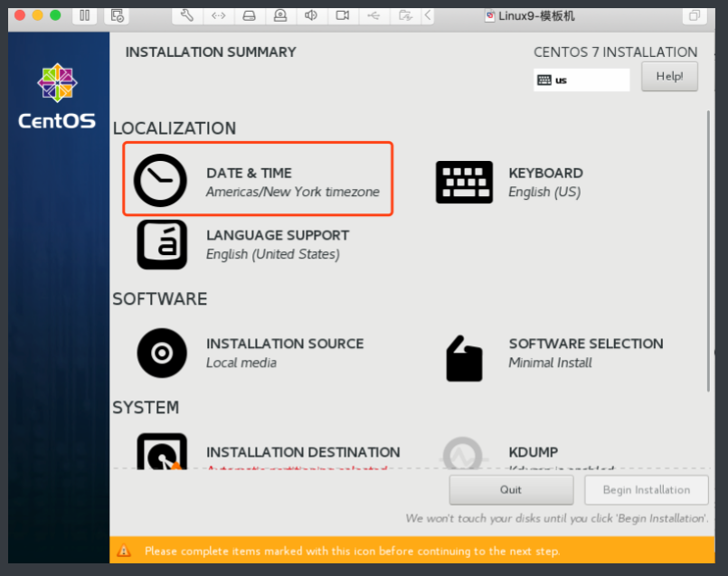Click the Software Selection package icon
The height and width of the screenshot is (576, 728).
(x=464, y=358)
